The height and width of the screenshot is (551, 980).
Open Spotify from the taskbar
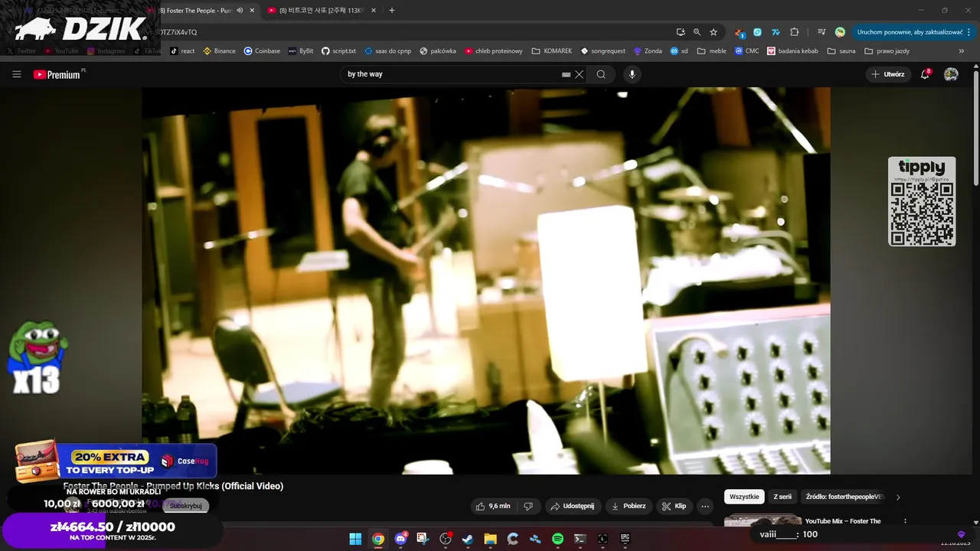(557, 539)
